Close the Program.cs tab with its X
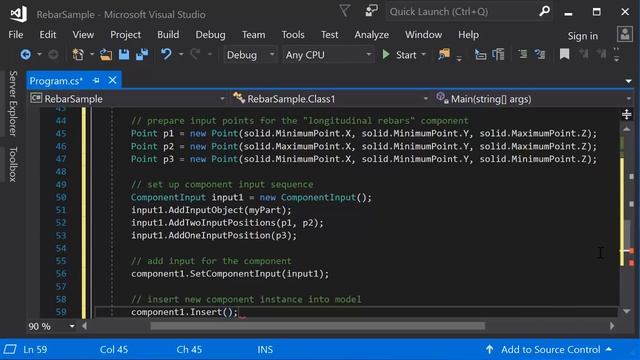Screen dimensions: 640x360 tap(112, 80)
